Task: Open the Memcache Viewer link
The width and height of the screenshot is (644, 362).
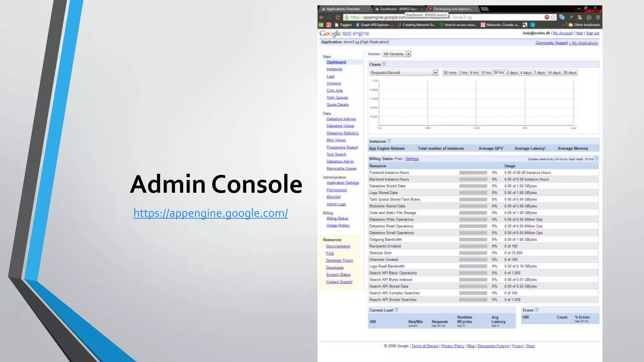Action: click(x=341, y=168)
